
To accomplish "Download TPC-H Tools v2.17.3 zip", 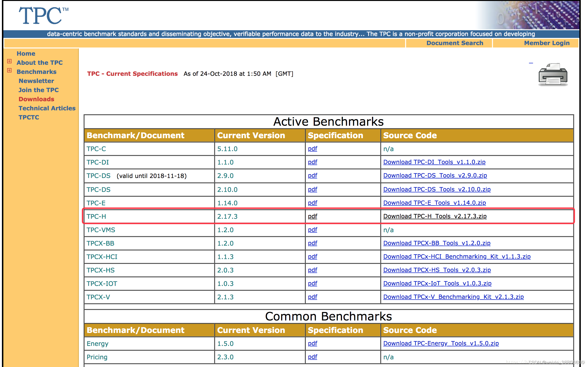I will point(434,216).
